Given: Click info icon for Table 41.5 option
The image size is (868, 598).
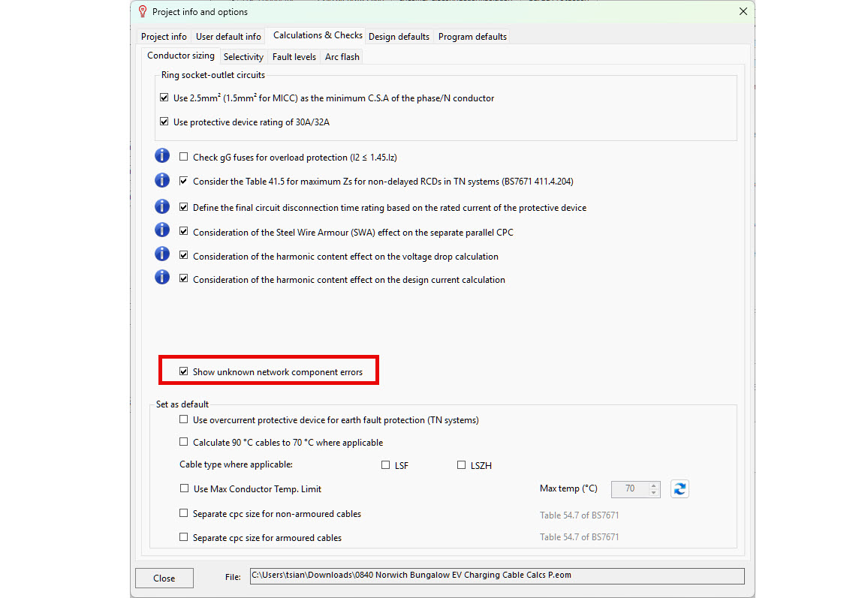Looking at the screenshot, I should tap(162, 181).
